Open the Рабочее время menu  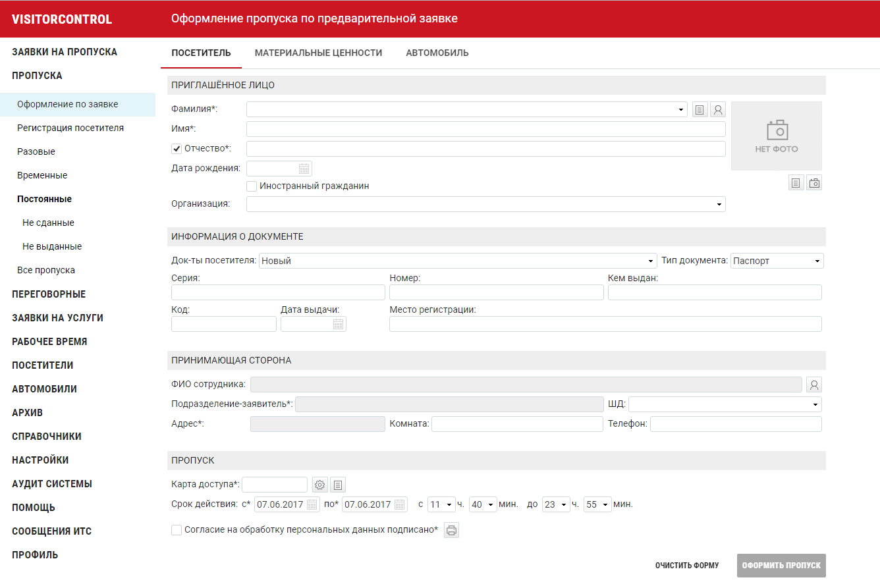pyautogui.click(x=49, y=342)
